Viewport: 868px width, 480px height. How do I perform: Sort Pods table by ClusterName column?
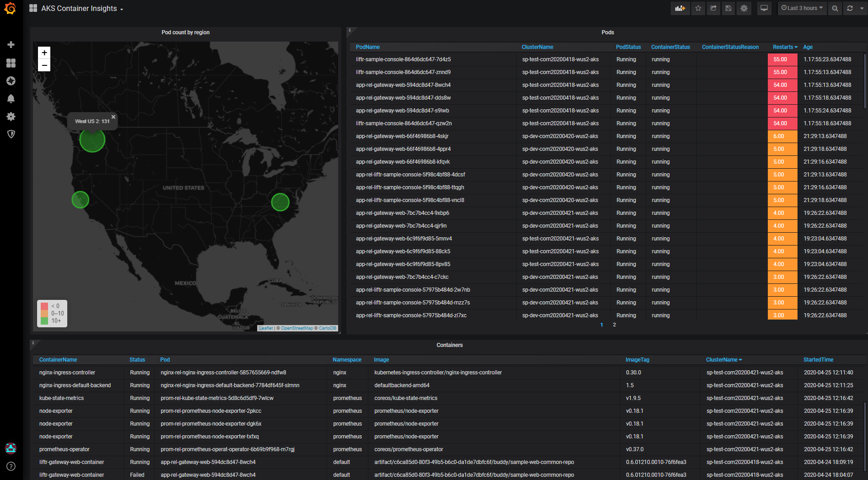(x=537, y=47)
